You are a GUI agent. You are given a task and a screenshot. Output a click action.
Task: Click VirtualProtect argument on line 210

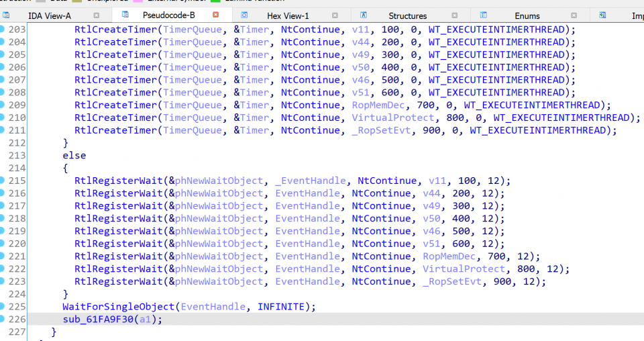393,118
